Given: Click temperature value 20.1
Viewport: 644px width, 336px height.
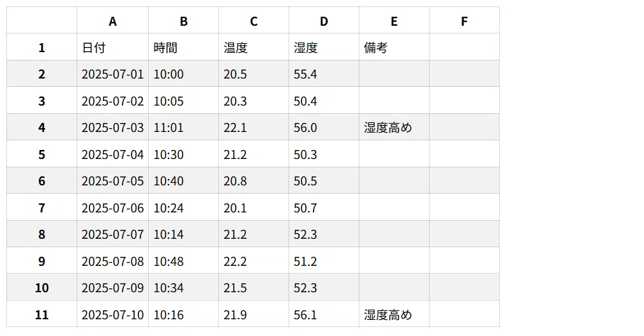Looking at the screenshot, I should click(253, 207).
